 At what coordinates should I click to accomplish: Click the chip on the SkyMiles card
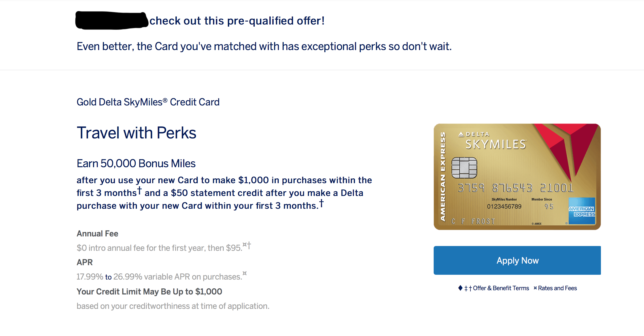coord(464,168)
